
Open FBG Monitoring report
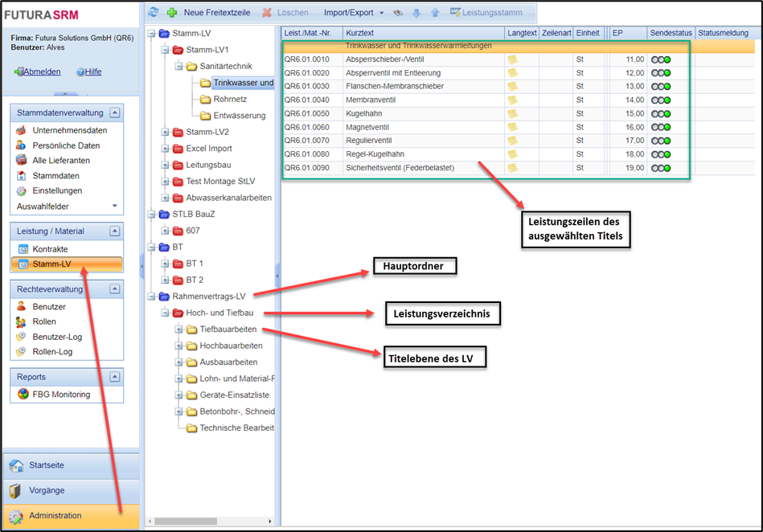61,394
